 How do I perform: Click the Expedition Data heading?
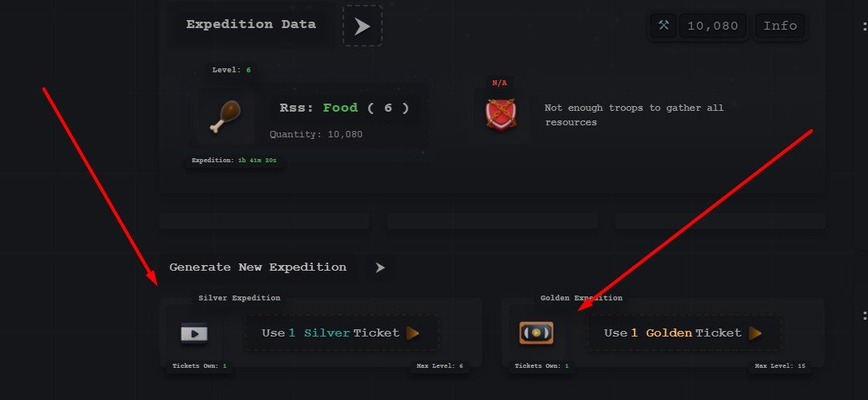click(251, 24)
